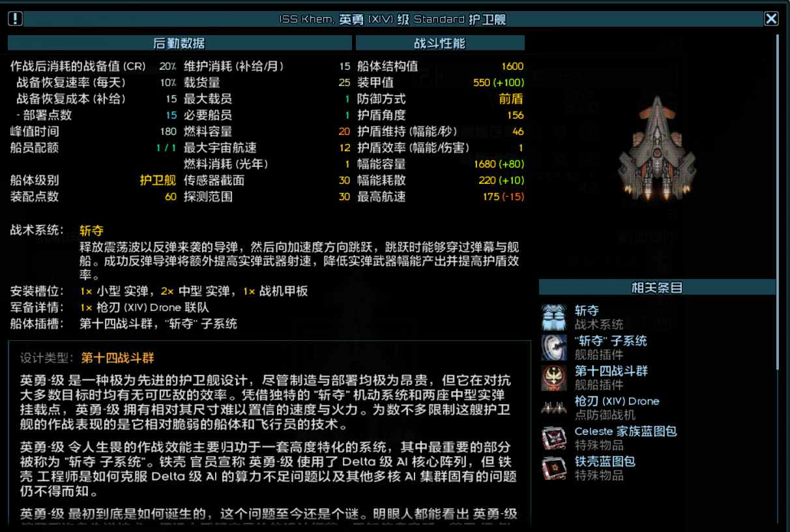Viewport: 790px width, 532px height.
Task: Select the 铁壳蓝图包 related entry
Action: 605,461
